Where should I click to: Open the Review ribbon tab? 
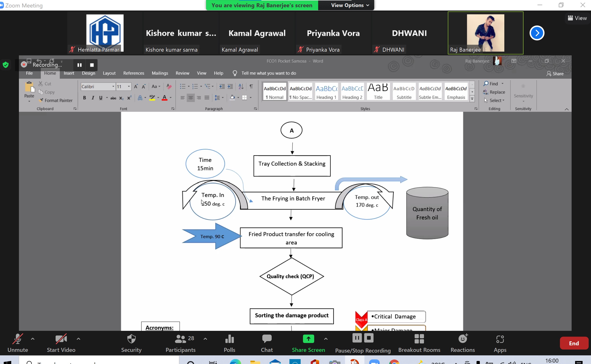[182, 73]
